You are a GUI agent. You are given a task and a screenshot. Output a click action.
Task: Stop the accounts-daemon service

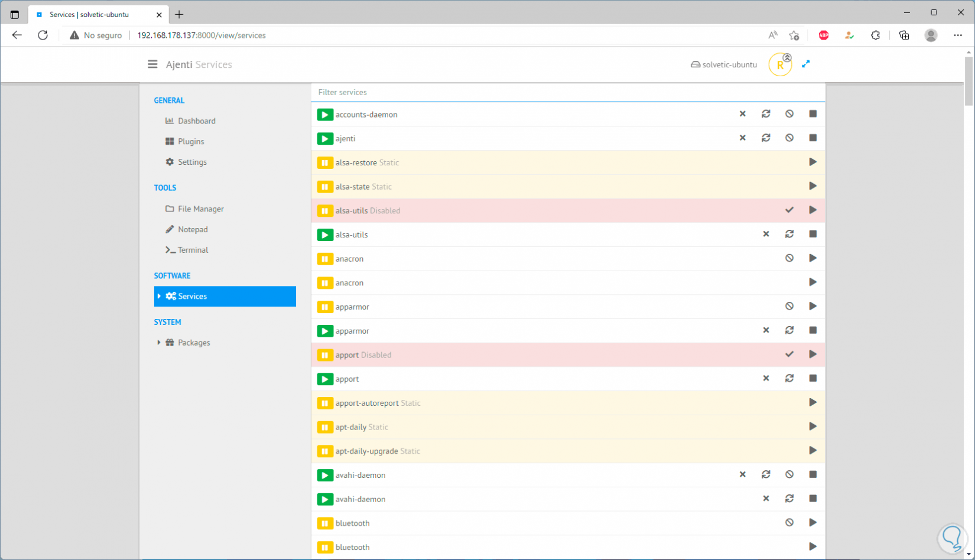[812, 114]
